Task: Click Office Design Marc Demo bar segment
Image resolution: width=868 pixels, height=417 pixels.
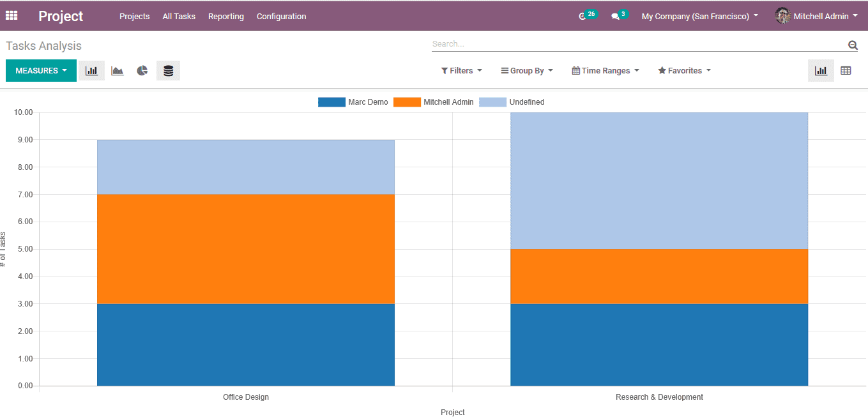Action: pyautogui.click(x=246, y=345)
